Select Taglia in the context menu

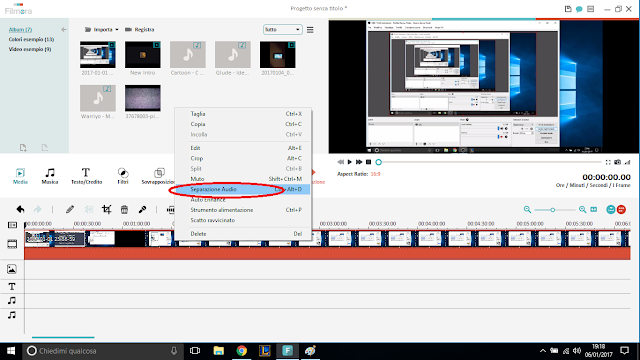click(x=242, y=114)
